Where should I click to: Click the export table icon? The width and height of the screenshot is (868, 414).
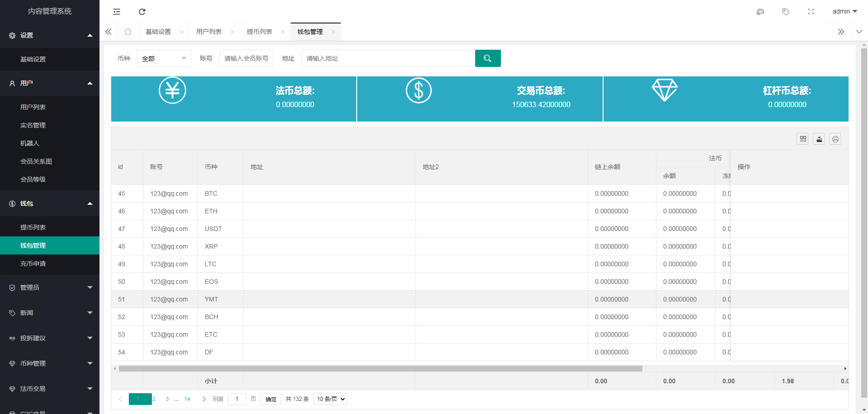coord(819,139)
